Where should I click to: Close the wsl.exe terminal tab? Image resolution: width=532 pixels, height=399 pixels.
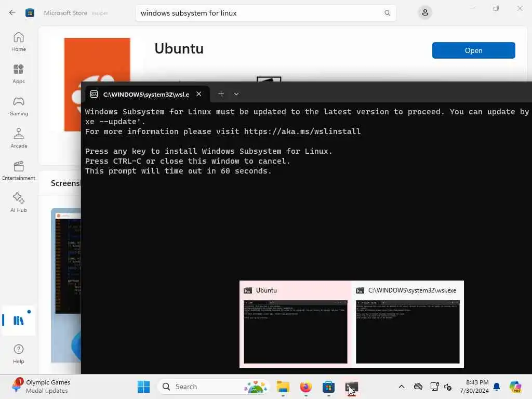coord(199,94)
